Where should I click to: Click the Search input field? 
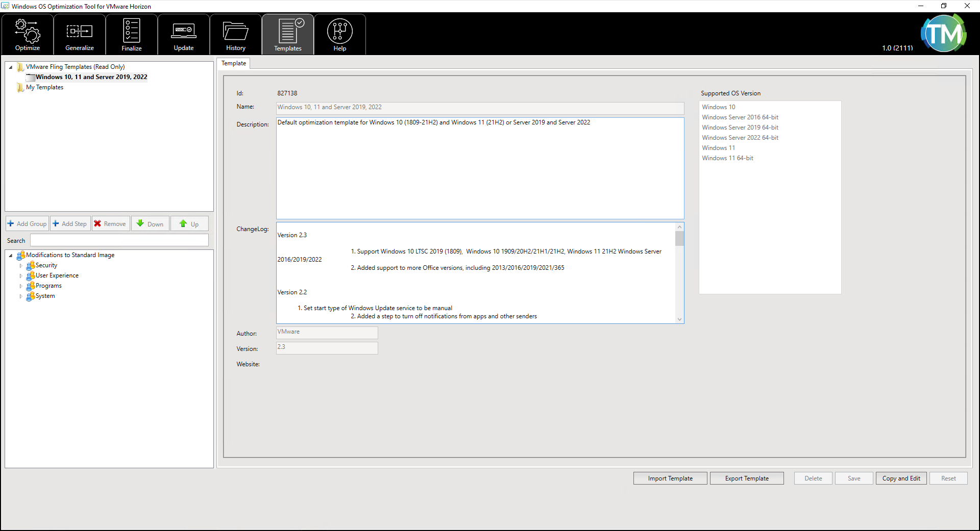tap(119, 240)
